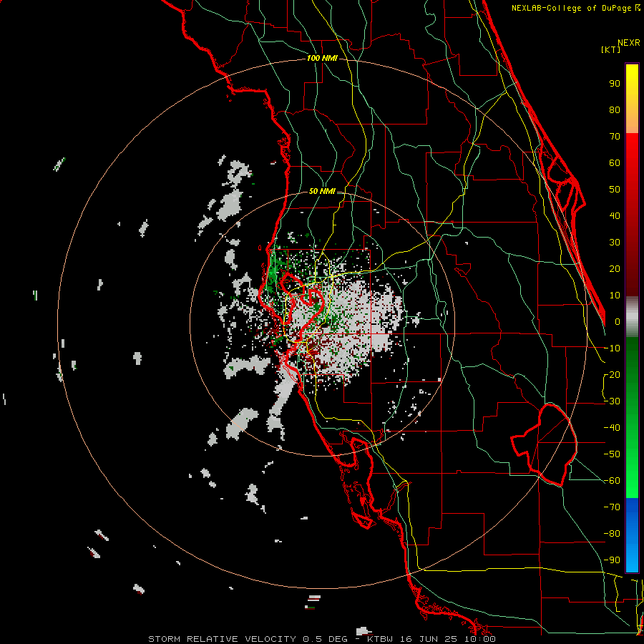The height and width of the screenshot is (644, 644).
Task: Click the "10:00" timestamp in the caption
Action: tap(479, 639)
